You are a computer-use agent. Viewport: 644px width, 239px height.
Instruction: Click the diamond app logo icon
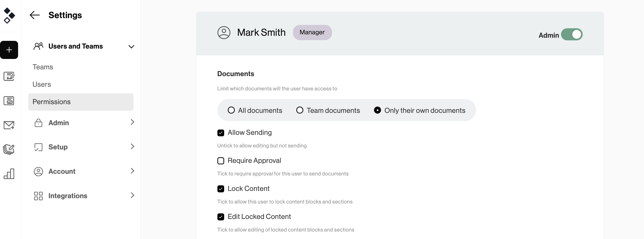pyautogui.click(x=9, y=15)
